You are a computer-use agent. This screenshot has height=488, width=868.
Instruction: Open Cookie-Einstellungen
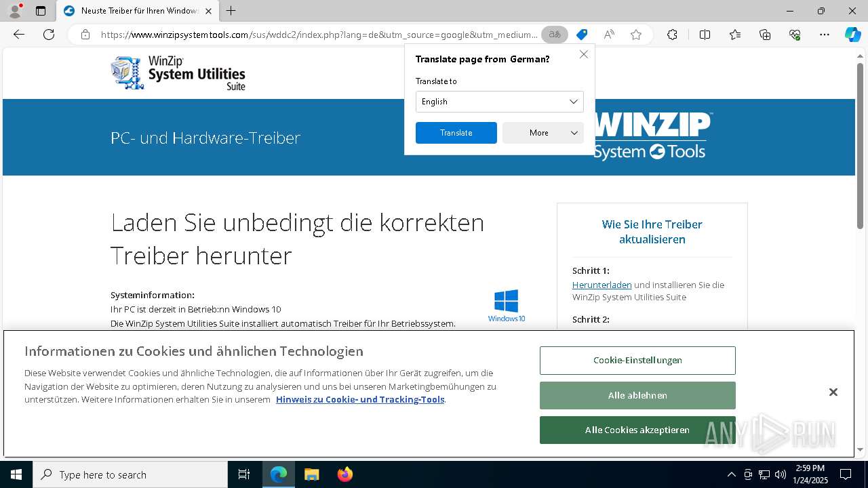click(x=637, y=361)
